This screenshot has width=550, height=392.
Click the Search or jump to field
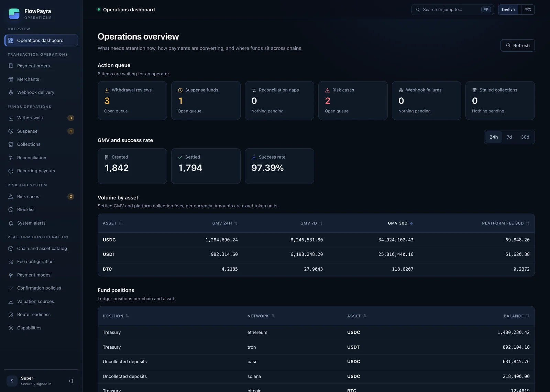tap(452, 10)
